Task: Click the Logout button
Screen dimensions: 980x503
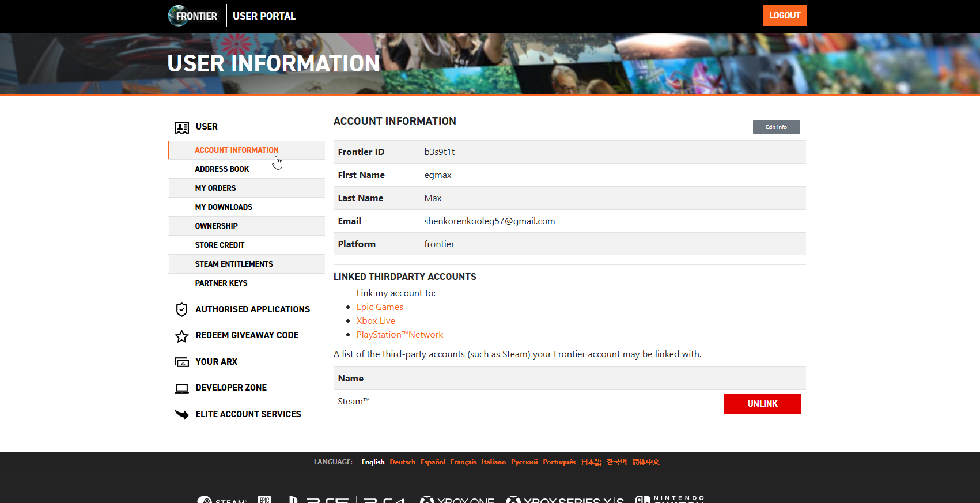Action: [x=785, y=16]
